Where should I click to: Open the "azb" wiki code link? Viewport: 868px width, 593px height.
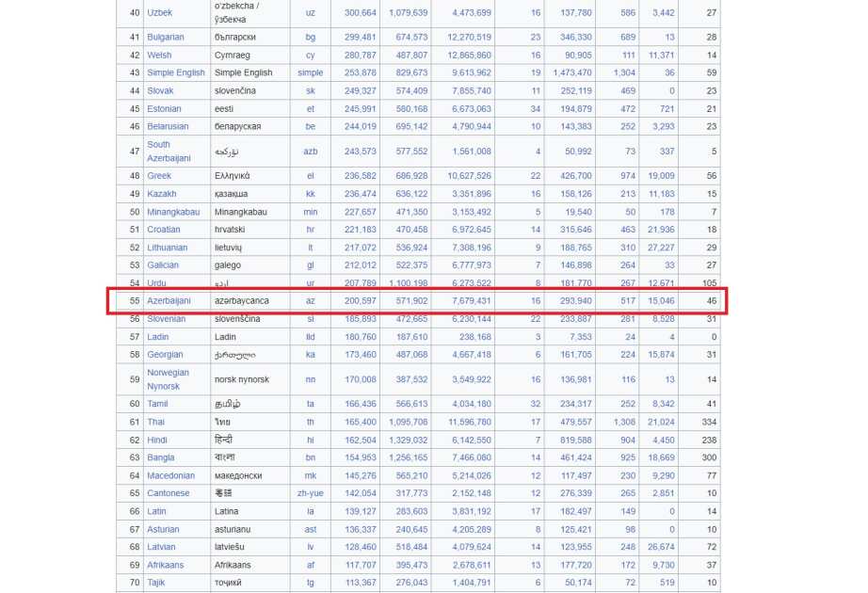click(x=310, y=152)
